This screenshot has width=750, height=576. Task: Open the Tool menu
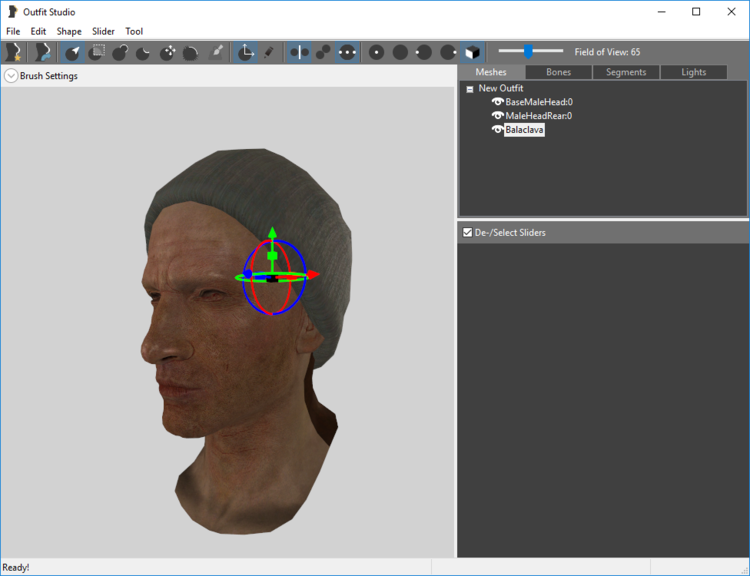coord(134,31)
